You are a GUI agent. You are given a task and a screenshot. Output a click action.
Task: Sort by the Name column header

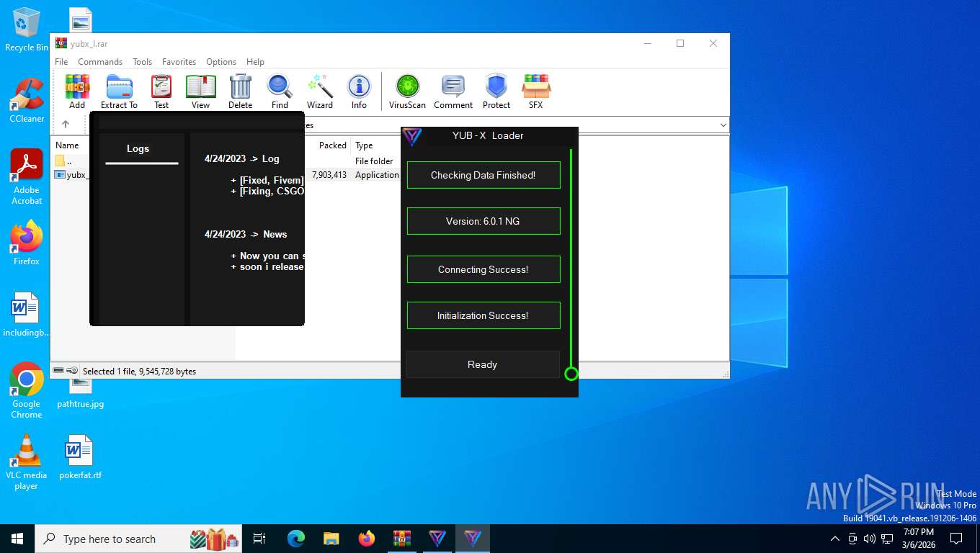click(67, 145)
